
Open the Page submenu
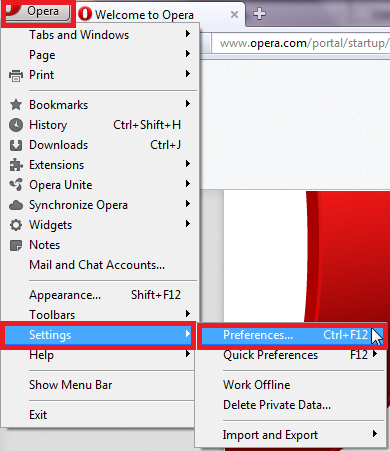tap(100, 55)
